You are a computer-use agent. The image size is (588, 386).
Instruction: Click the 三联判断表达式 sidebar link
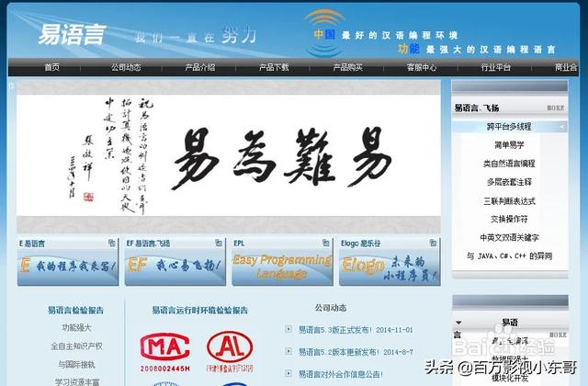[509, 200]
